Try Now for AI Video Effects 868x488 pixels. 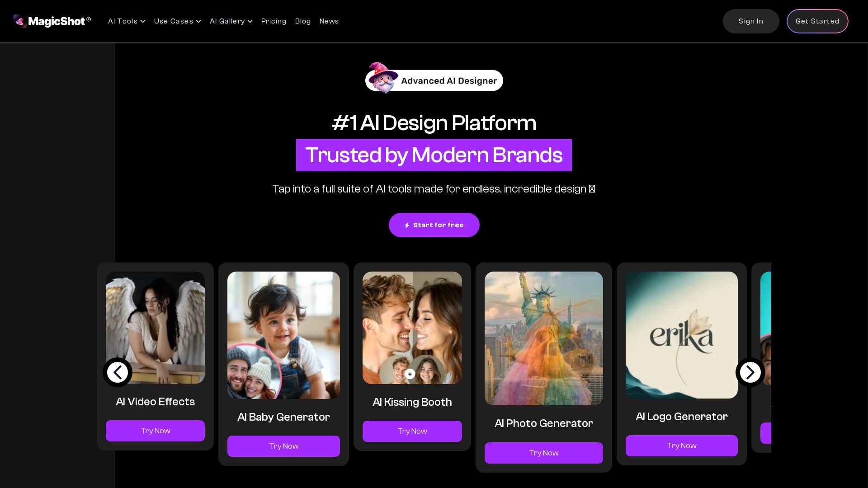pos(155,431)
